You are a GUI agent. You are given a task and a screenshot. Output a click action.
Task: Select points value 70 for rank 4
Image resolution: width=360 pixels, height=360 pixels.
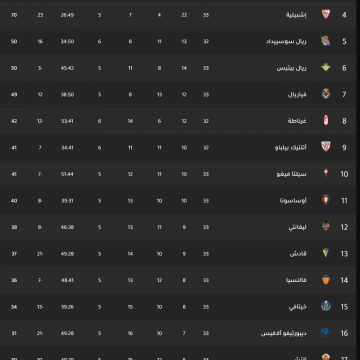[x=14, y=15]
